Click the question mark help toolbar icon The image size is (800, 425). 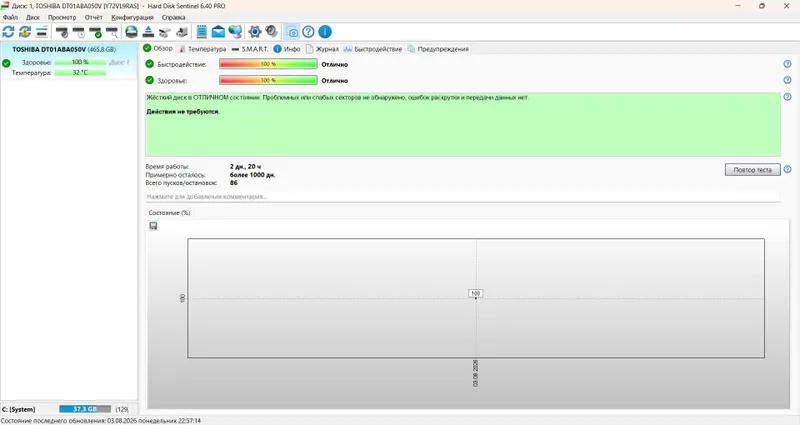coord(308,32)
